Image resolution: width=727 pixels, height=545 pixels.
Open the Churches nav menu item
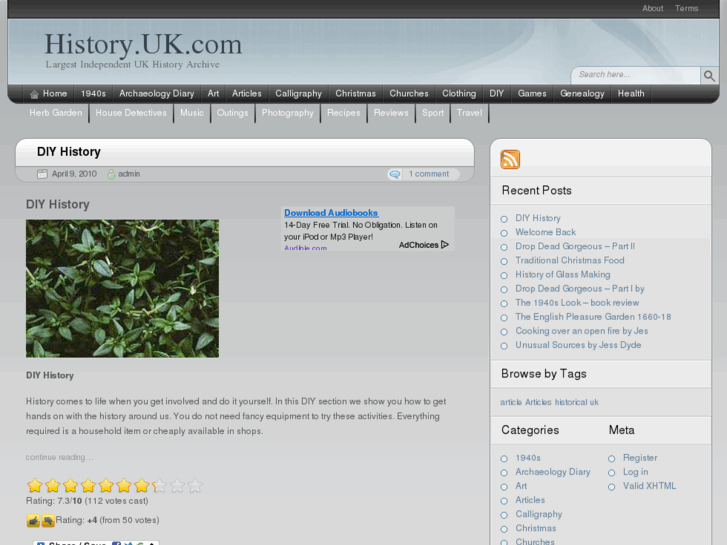click(x=409, y=94)
